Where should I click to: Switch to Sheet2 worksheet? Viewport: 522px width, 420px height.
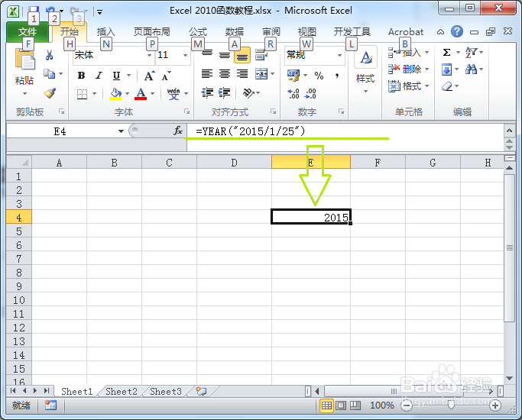[122, 392]
